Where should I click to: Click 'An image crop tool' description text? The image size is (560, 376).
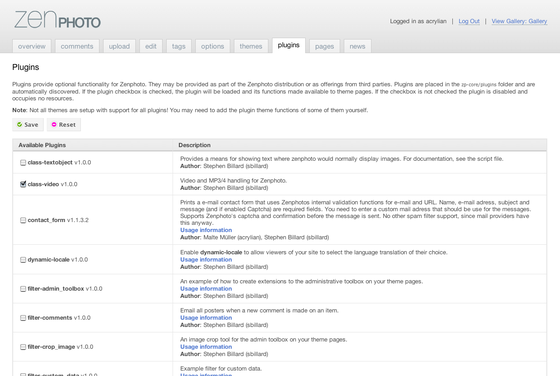click(264, 340)
